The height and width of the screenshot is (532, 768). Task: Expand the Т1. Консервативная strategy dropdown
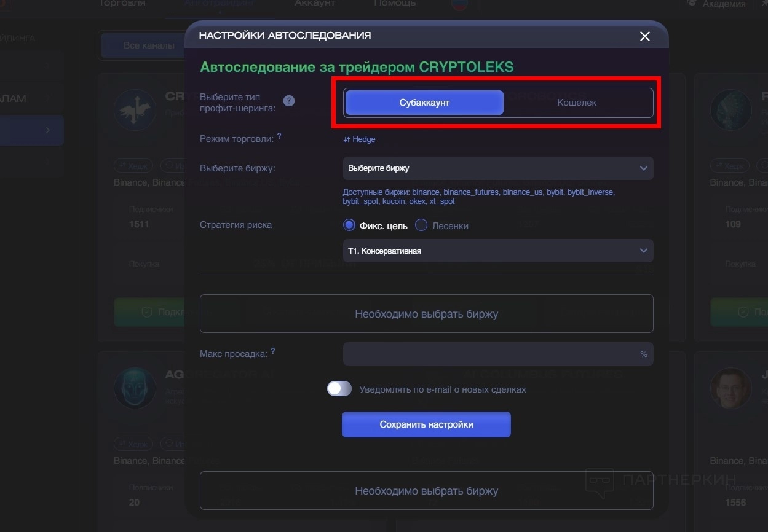click(498, 251)
